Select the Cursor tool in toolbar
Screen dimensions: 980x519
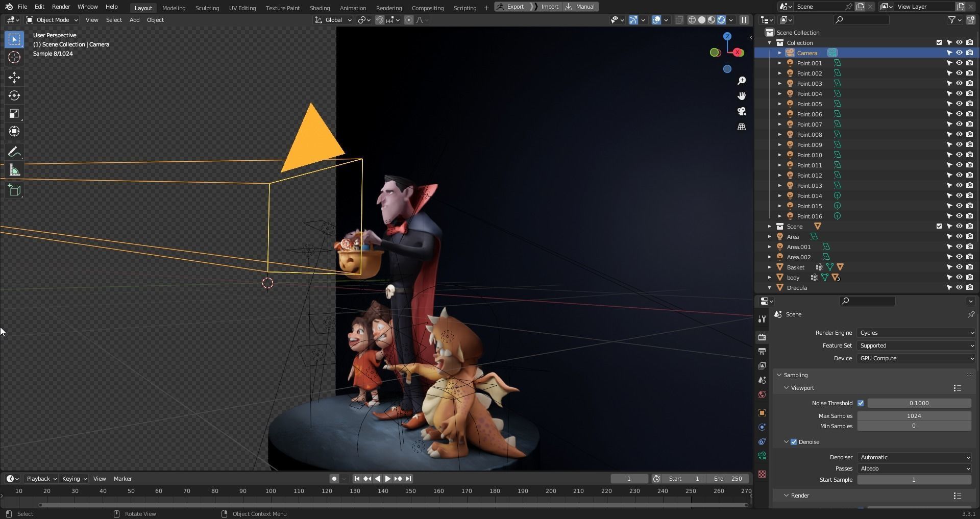coord(14,57)
